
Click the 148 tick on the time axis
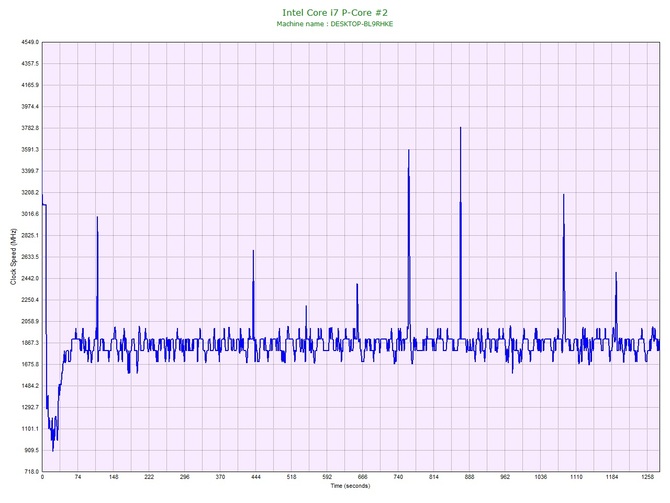pos(113,477)
